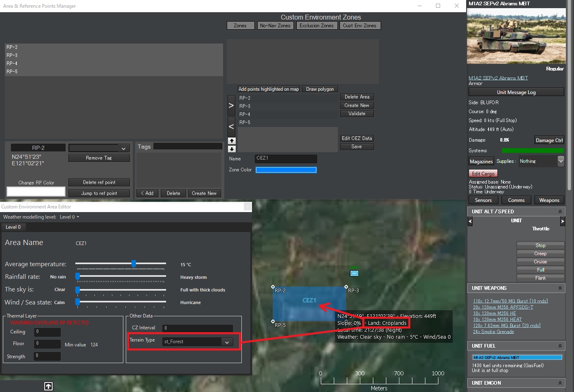Open the Terrain Type dropdown
This screenshot has height=392, width=574.
(x=198, y=342)
